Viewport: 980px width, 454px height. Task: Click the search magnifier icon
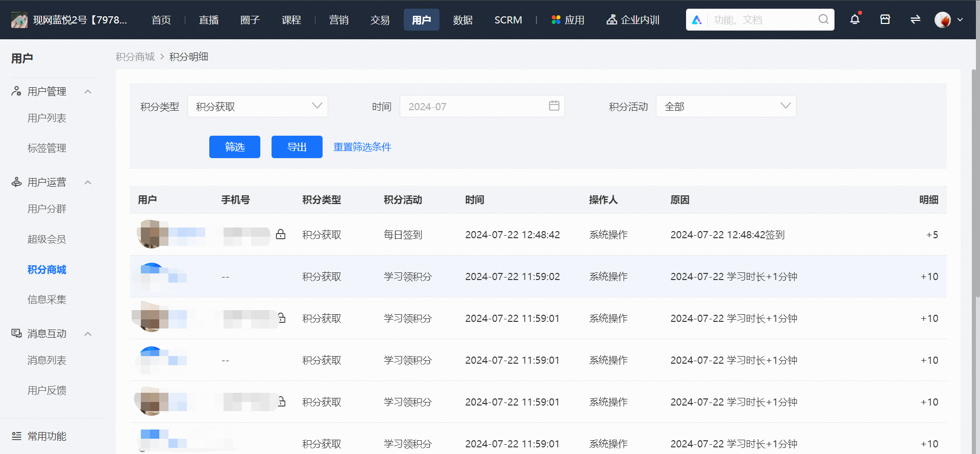pos(823,19)
